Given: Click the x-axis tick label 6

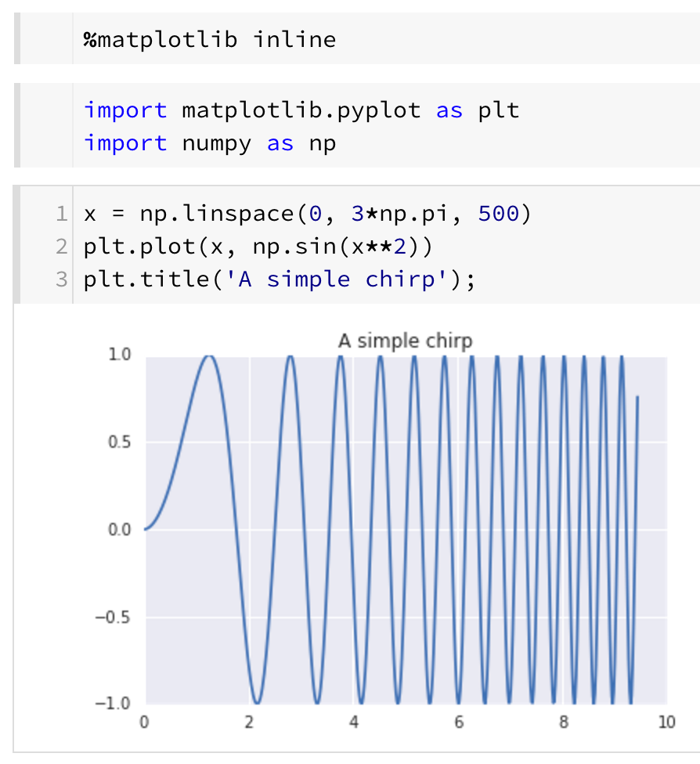Looking at the screenshot, I should click(459, 722).
